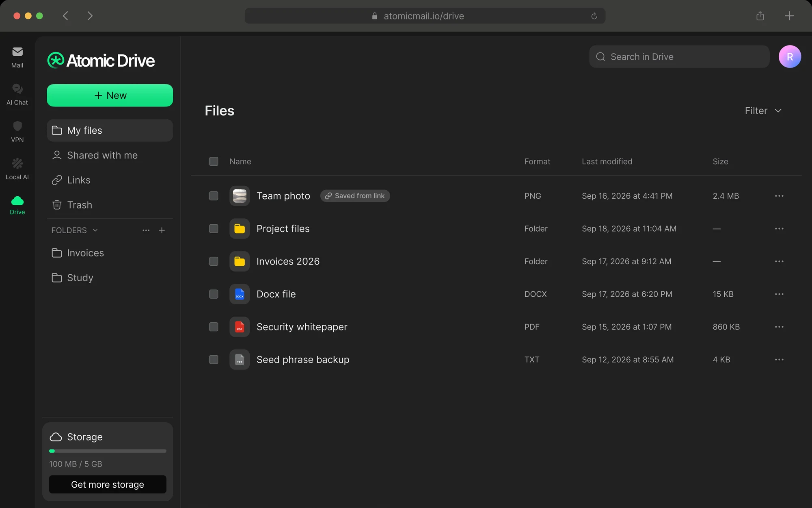Open the Folders section more menu

coord(146,230)
